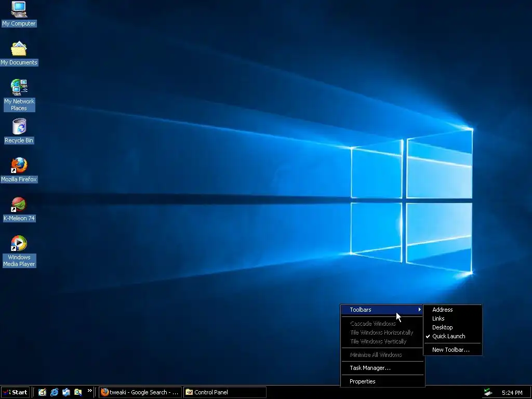Launch Internet Explorer from quick launch
This screenshot has height=399, width=532.
tap(54, 392)
